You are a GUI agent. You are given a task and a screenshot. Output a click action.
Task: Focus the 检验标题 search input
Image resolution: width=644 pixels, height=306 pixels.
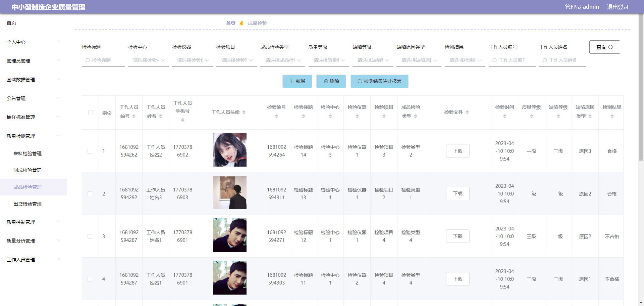[103, 60]
